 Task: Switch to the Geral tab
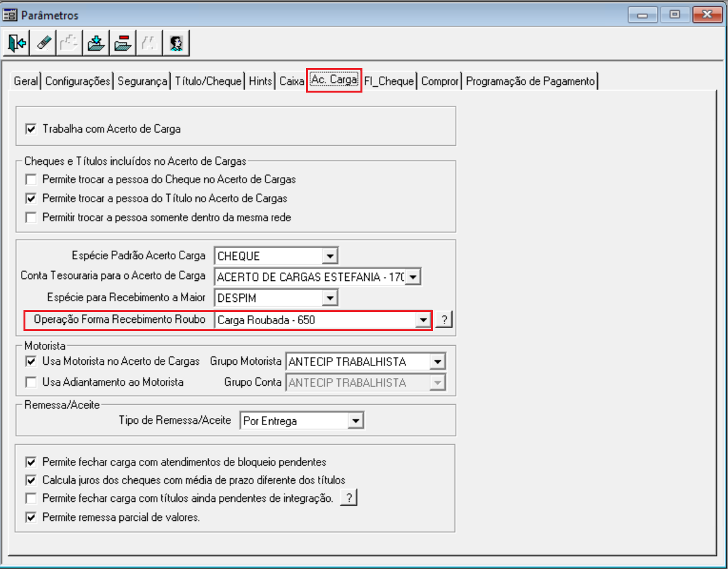(x=25, y=81)
